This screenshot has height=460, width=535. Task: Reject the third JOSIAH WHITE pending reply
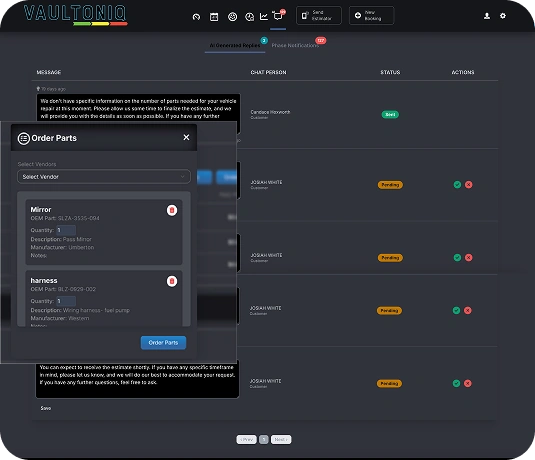(x=468, y=311)
